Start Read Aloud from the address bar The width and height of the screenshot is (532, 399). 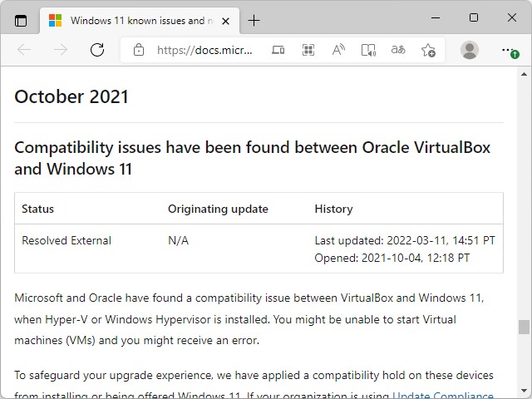(x=338, y=50)
